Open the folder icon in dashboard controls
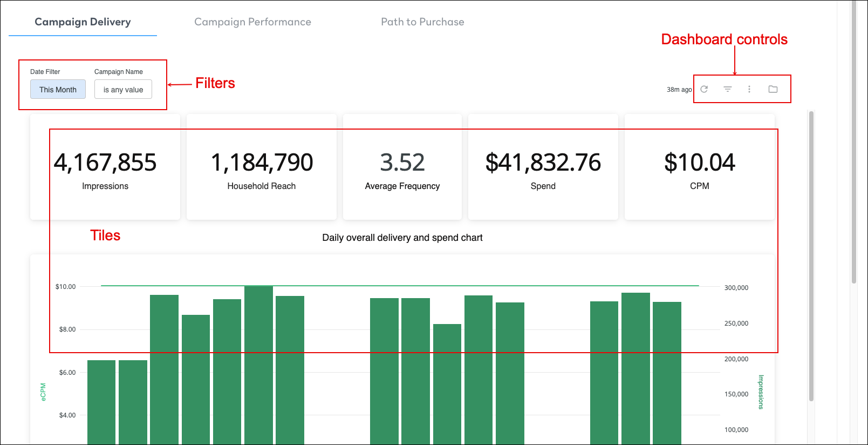The height and width of the screenshot is (445, 868). coord(773,89)
